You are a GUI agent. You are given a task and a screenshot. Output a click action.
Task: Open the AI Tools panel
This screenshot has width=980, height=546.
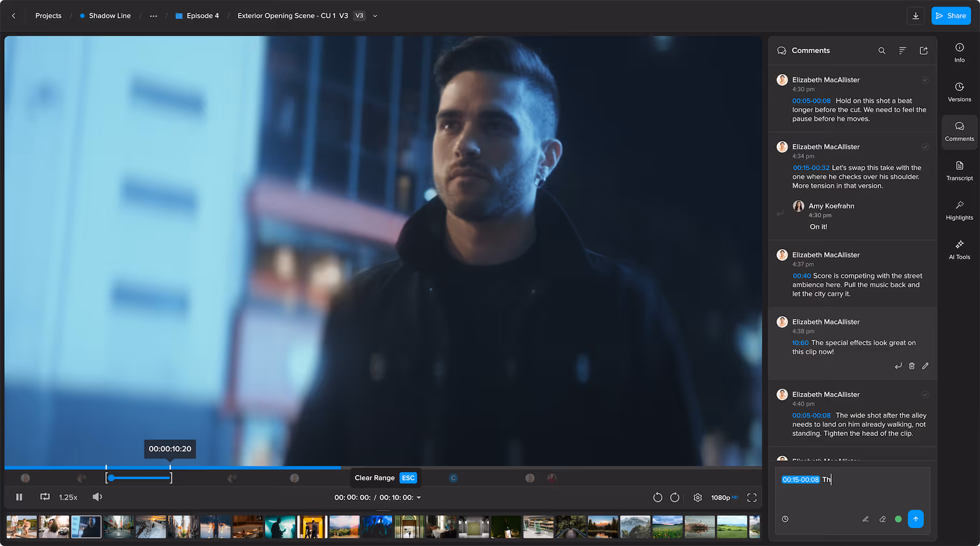(x=960, y=249)
